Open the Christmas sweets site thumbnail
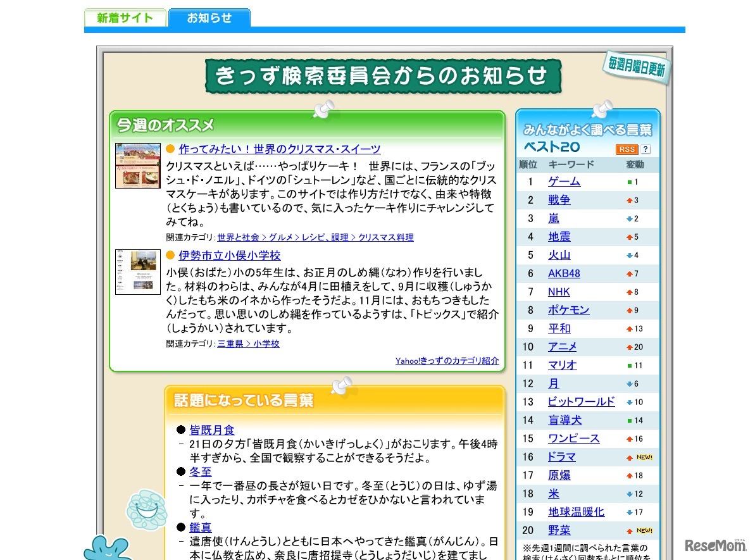The width and height of the screenshot is (755, 560). tap(138, 166)
